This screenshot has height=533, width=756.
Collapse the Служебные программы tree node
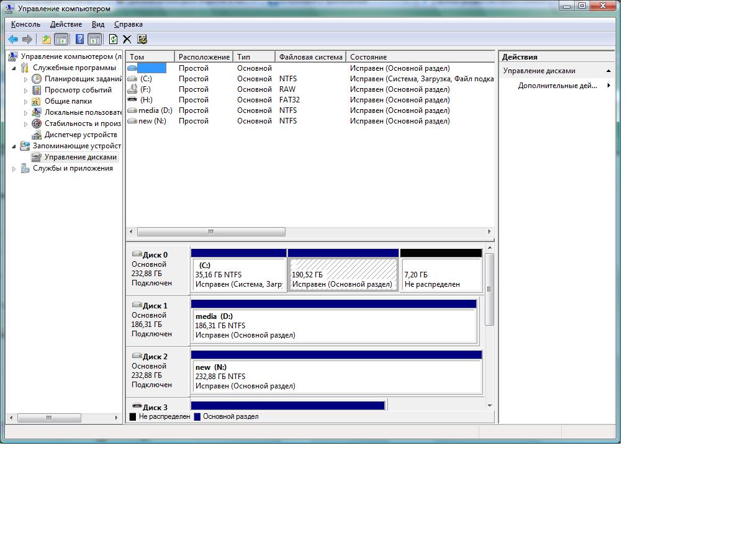[x=14, y=68]
